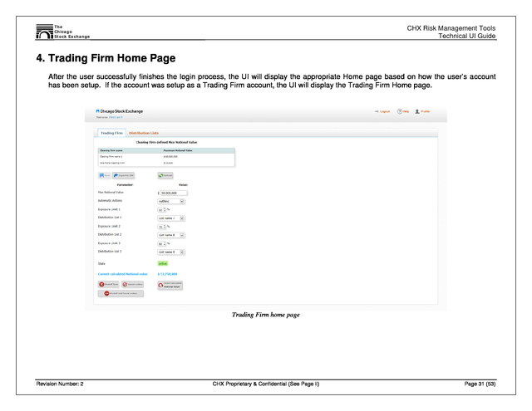Click the Help question mark icon

400,111
